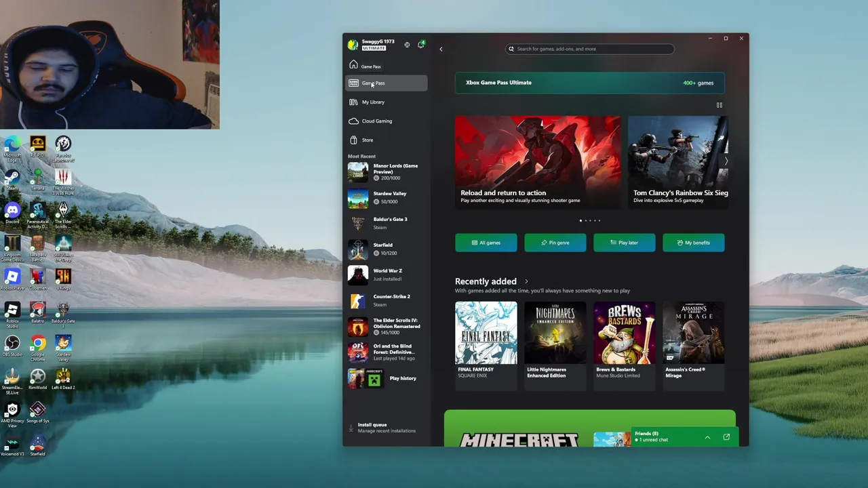Image resolution: width=868 pixels, height=488 pixels.
Task: Open the Xbox Game Pass Ultimate banner
Action: pyautogui.click(x=590, y=83)
